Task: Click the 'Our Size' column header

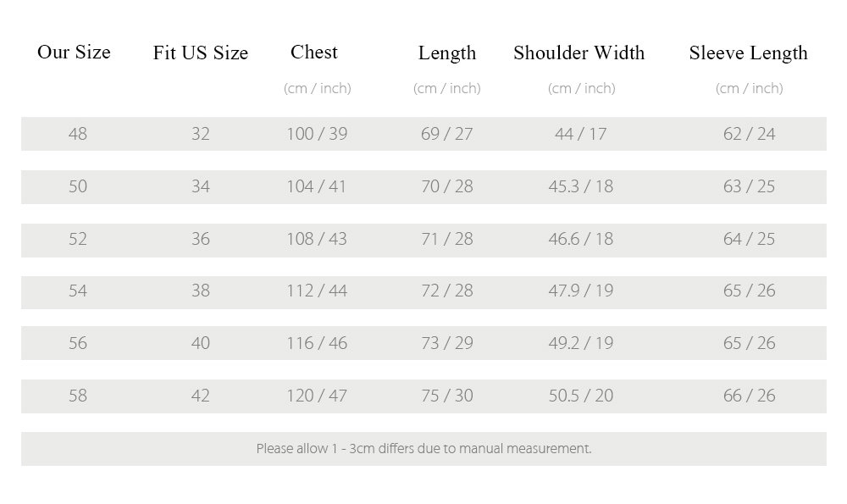Action: (74, 53)
